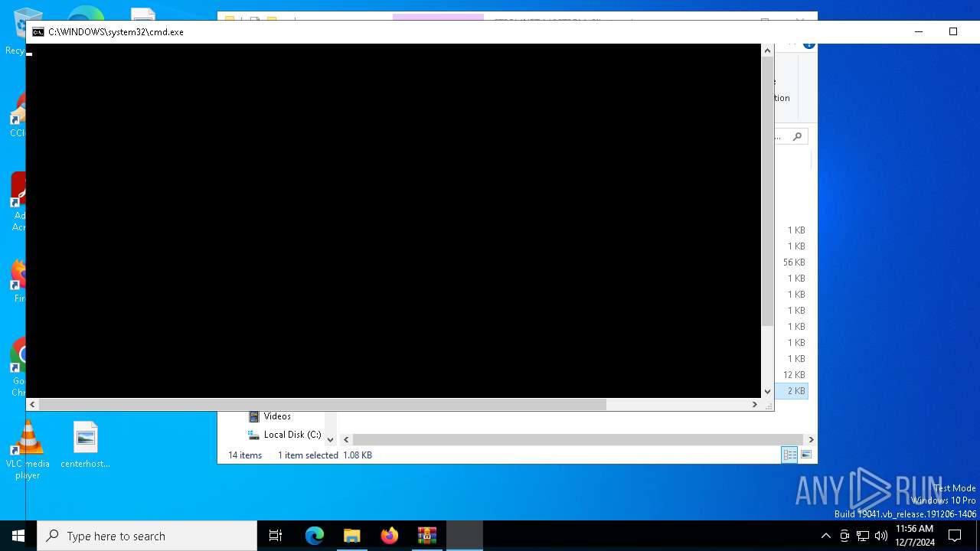
Task: Click the active cmd taskbar button
Action: pos(464,536)
